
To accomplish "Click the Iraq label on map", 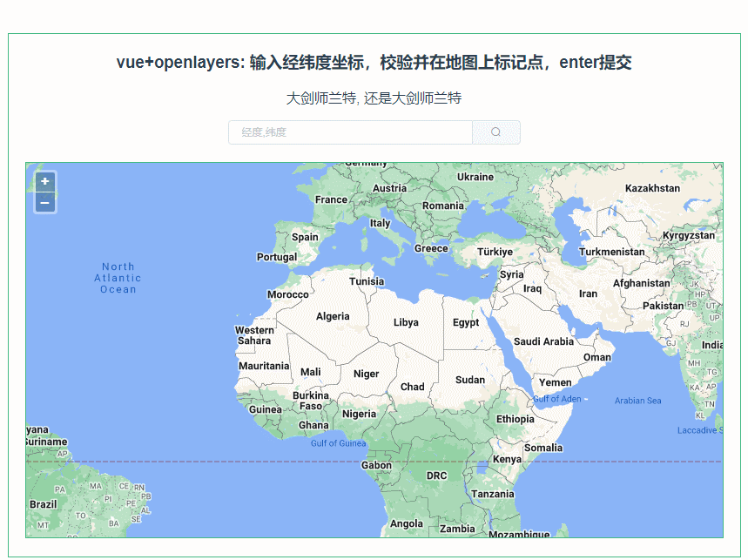I will point(532,288).
